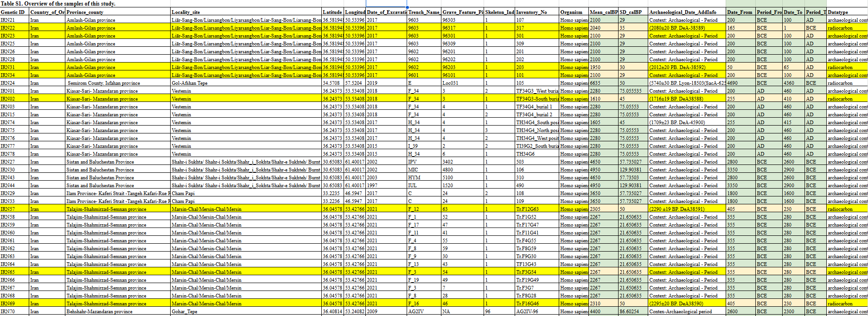Select the 'F_17' trench name cell
868x316 pixels.
point(424,225)
